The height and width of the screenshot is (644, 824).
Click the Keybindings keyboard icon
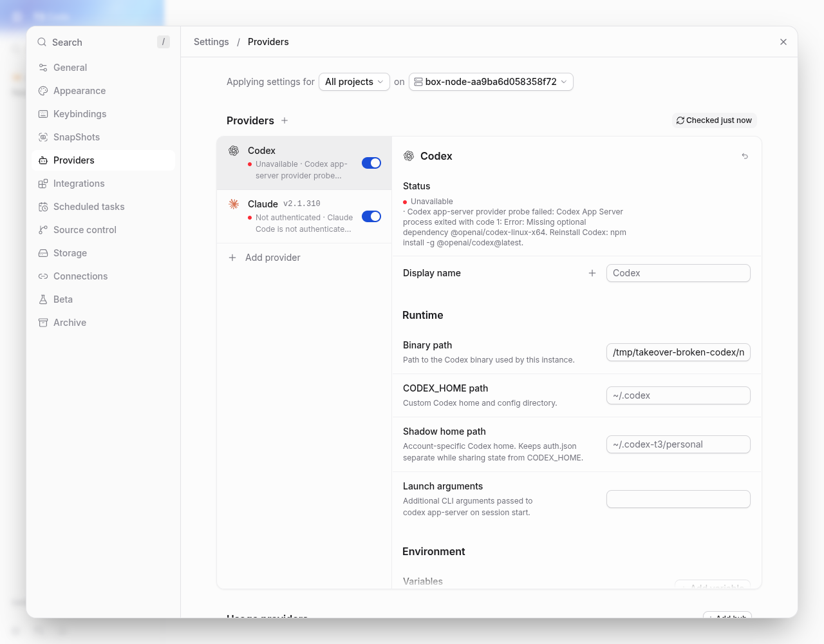43,114
